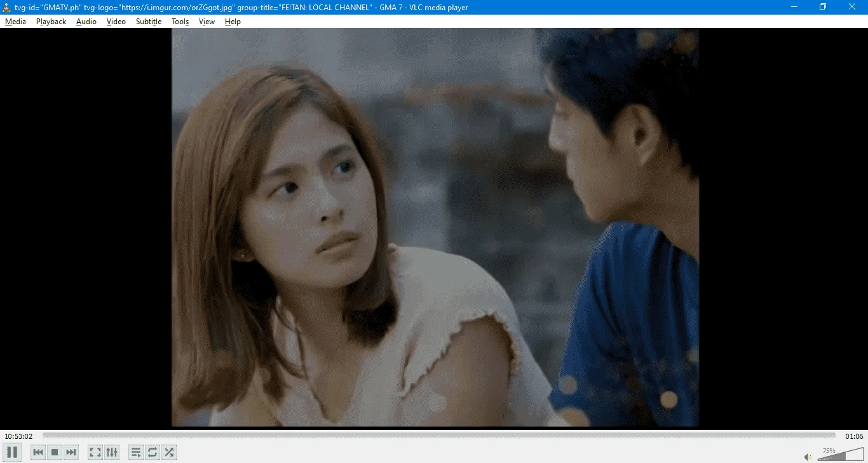868x463 pixels.
Task: Mute audio via the speaker icon
Action: click(808, 457)
